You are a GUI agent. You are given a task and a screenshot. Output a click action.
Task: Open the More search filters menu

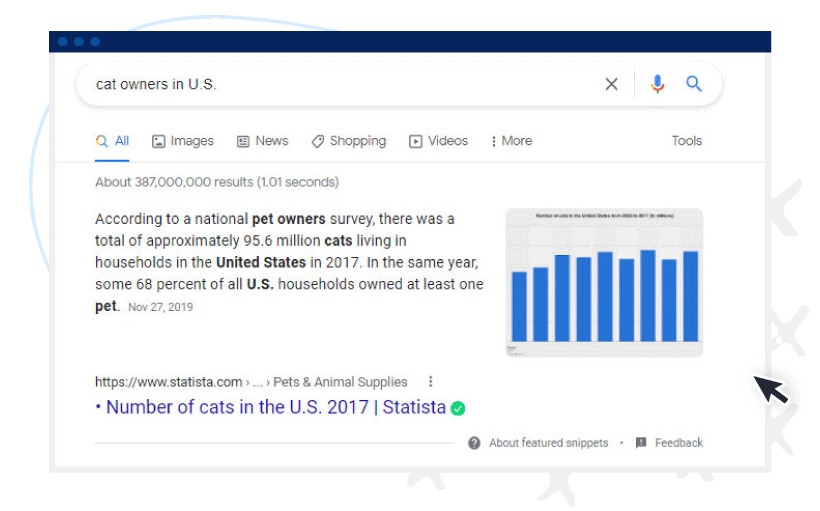pyautogui.click(x=511, y=141)
